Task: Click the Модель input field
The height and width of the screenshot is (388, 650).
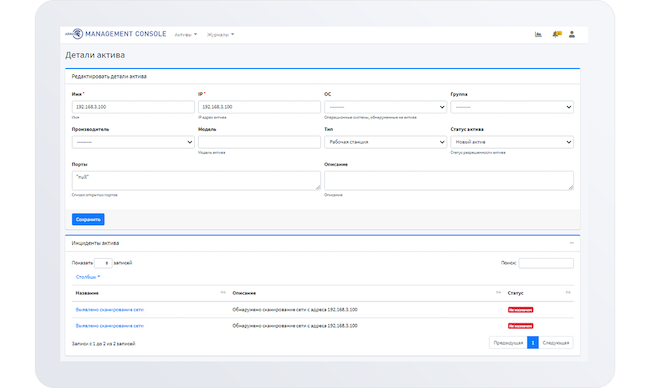Action: pos(259,142)
